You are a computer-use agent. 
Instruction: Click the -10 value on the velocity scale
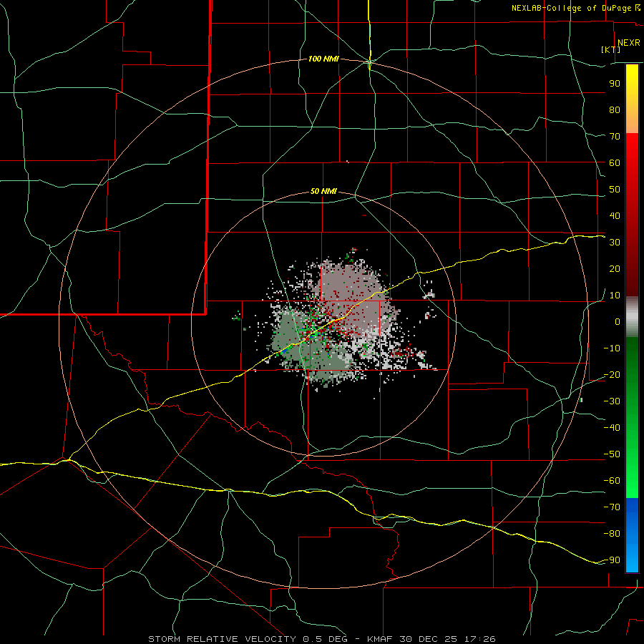pos(612,348)
